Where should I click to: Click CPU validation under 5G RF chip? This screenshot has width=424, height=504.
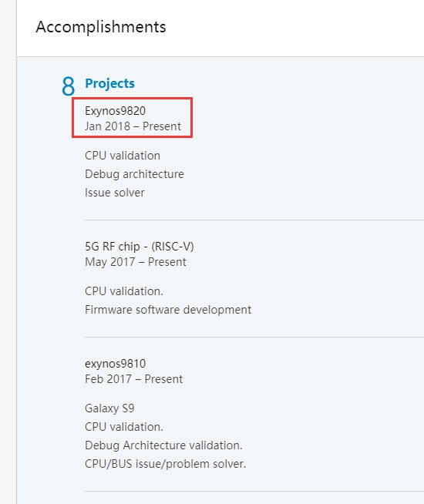(124, 291)
